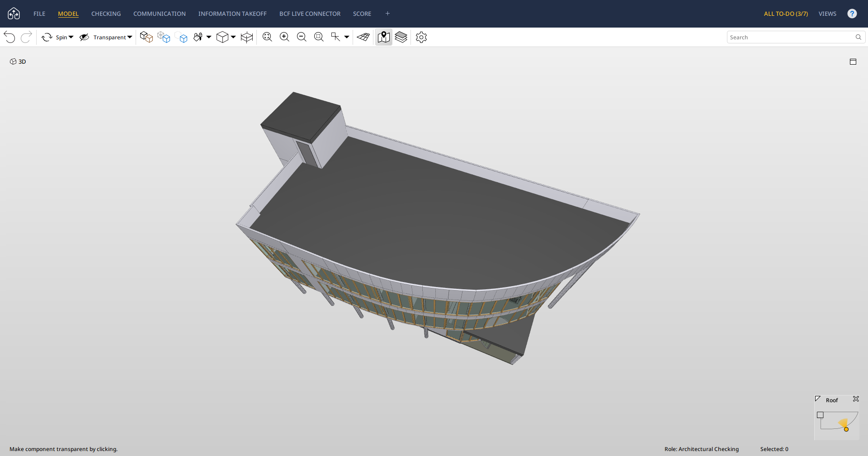Expand the view cube orientation dropdown arrow
Viewport: 868px width, 456px height.
(x=233, y=37)
